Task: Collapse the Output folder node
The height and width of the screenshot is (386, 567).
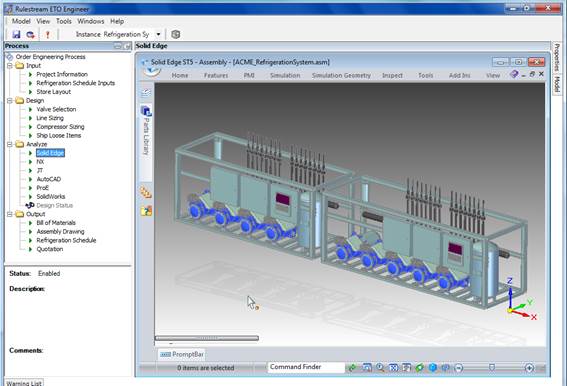Action: tap(10, 214)
